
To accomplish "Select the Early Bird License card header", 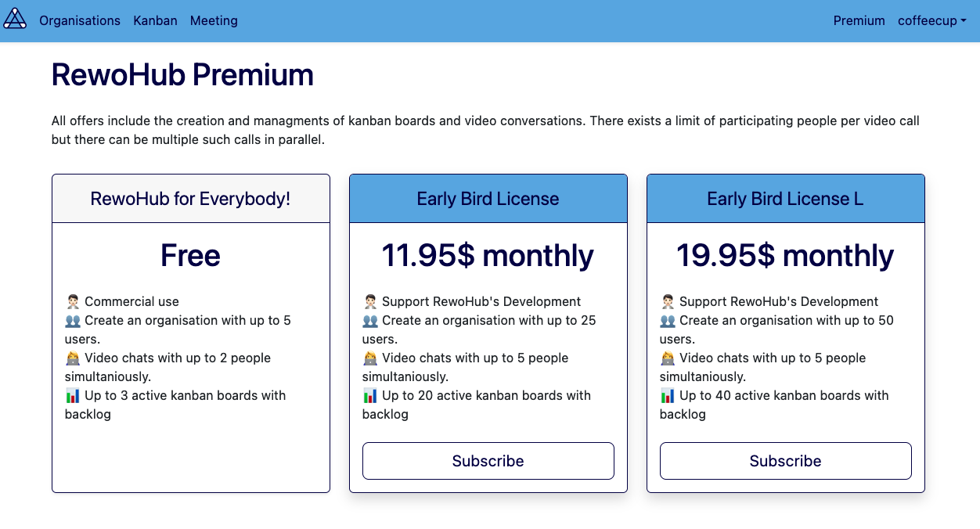I will (x=488, y=199).
